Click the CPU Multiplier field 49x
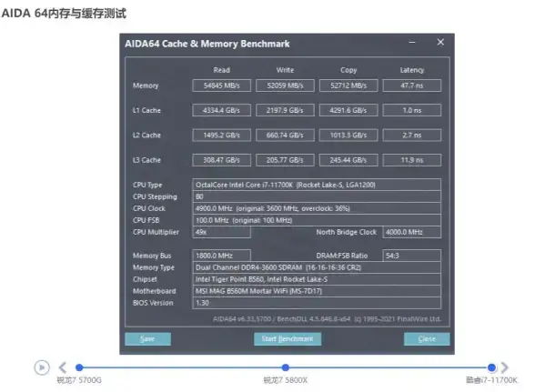Image resolution: width=535 pixels, height=392 pixels. point(222,232)
